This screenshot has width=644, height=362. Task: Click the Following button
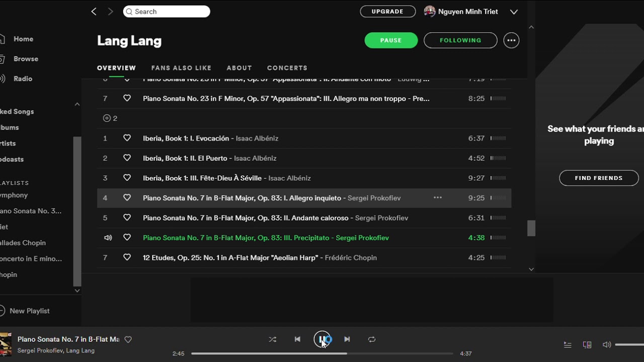pos(460,40)
